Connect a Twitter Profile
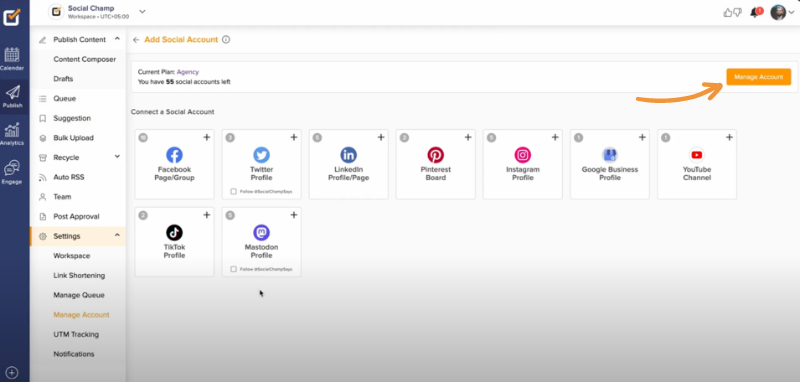This screenshot has width=800, height=382. 261,164
